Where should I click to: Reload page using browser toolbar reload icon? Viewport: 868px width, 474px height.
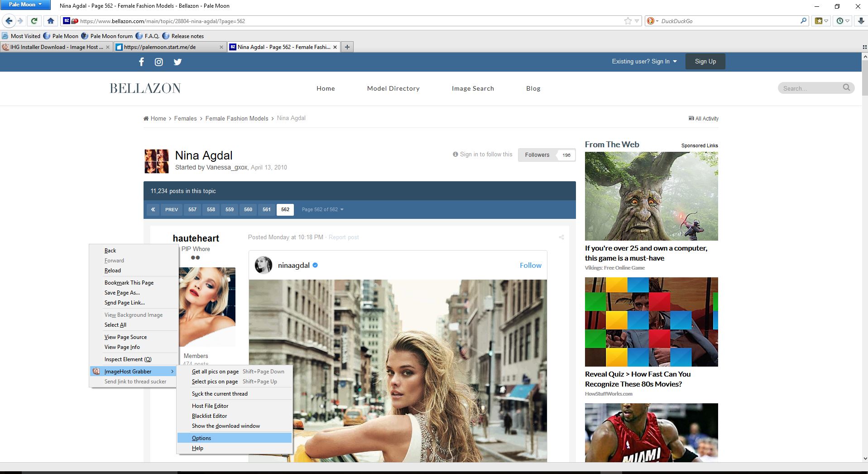[34, 21]
